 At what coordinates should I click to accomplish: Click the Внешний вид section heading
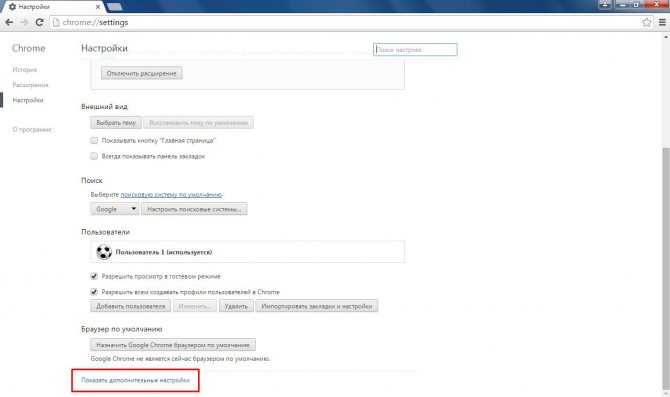pyautogui.click(x=104, y=106)
